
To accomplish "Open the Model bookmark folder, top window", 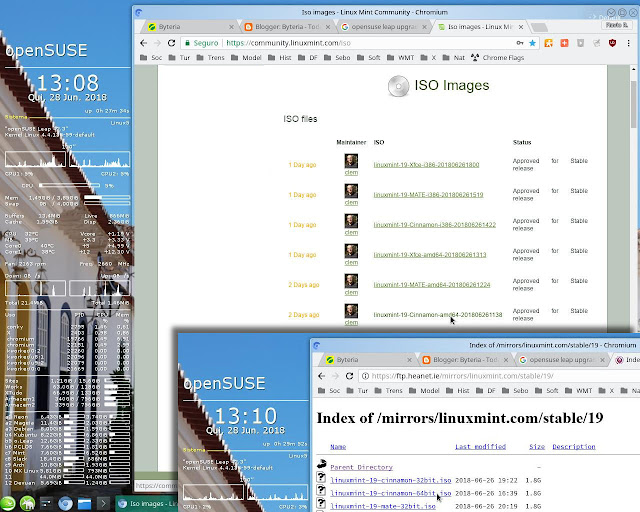I will 246,58.
